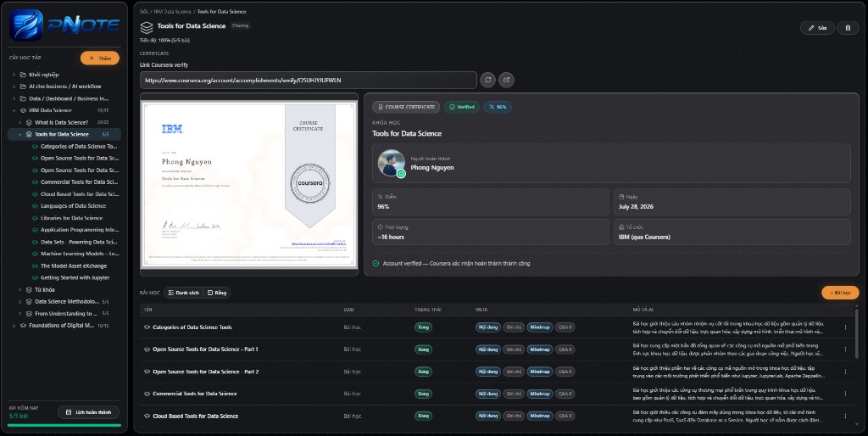Open row menu for Categories of Data Science Tools
Viewport: 868px width, 436px height.
click(x=845, y=327)
